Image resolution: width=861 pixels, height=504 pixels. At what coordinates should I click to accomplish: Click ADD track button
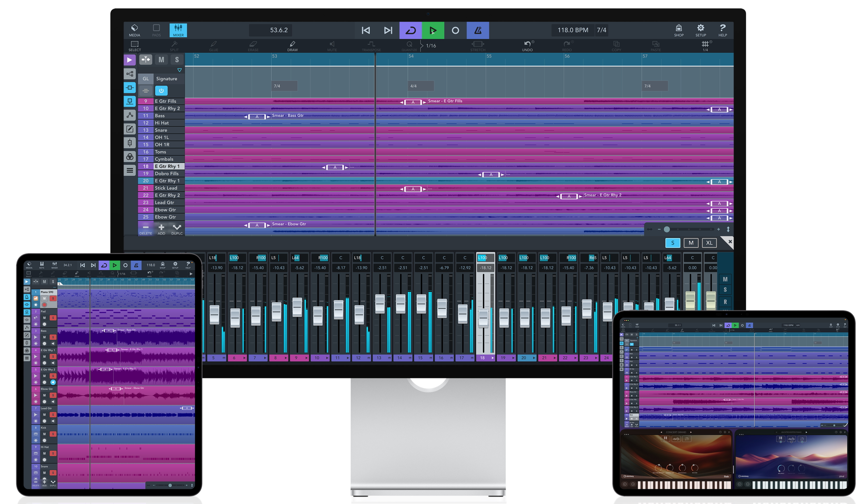[x=161, y=229]
